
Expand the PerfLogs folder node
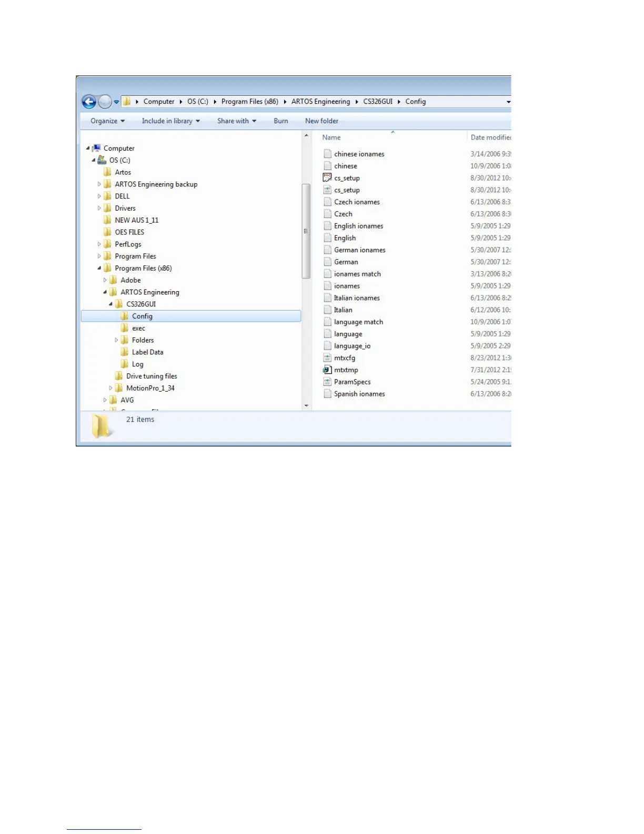tap(99, 244)
